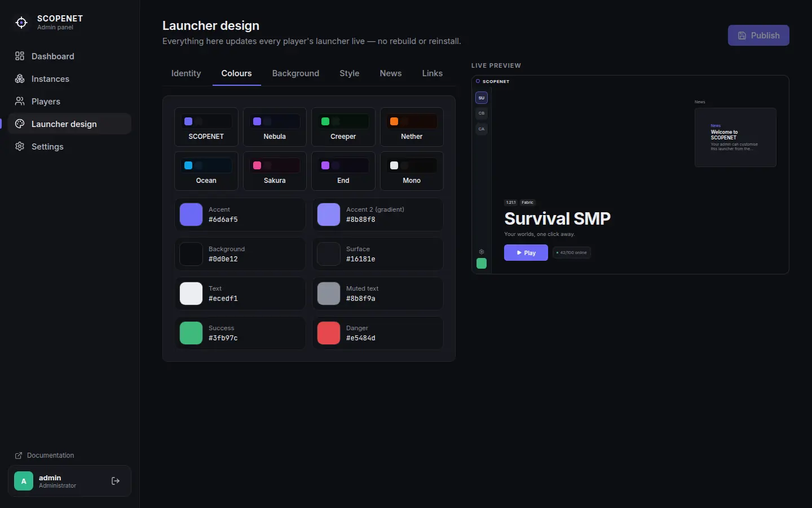Image resolution: width=812 pixels, height=508 pixels.
Task: Click the logout arrow icon
Action: 116,481
